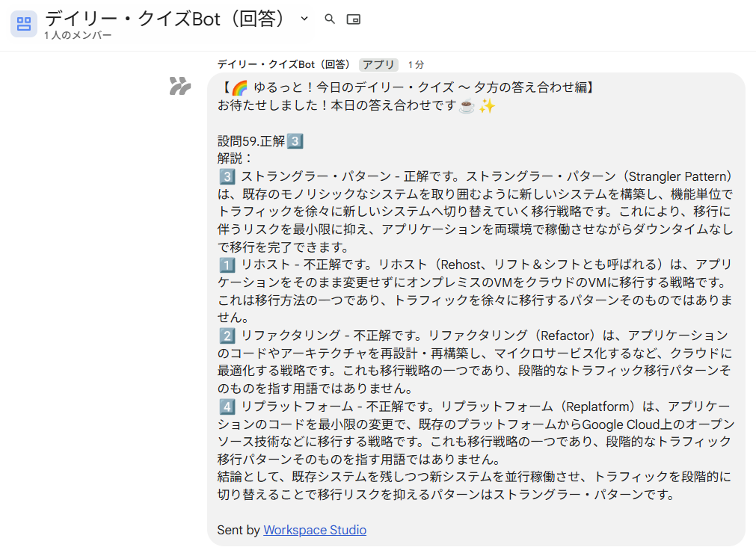
Task: Open the 1人のメンバー member list
Action: click(x=78, y=36)
